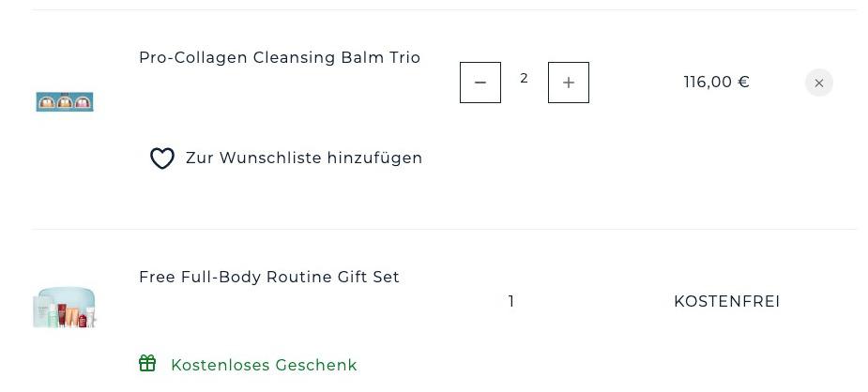Click the pink jar in the Balm Trio image

(83, 101)
